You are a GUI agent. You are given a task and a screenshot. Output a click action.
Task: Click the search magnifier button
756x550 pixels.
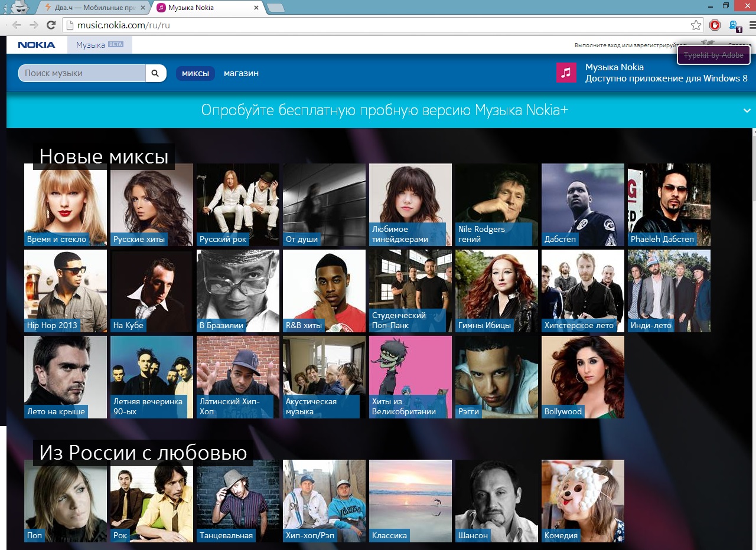pos(155,73)
